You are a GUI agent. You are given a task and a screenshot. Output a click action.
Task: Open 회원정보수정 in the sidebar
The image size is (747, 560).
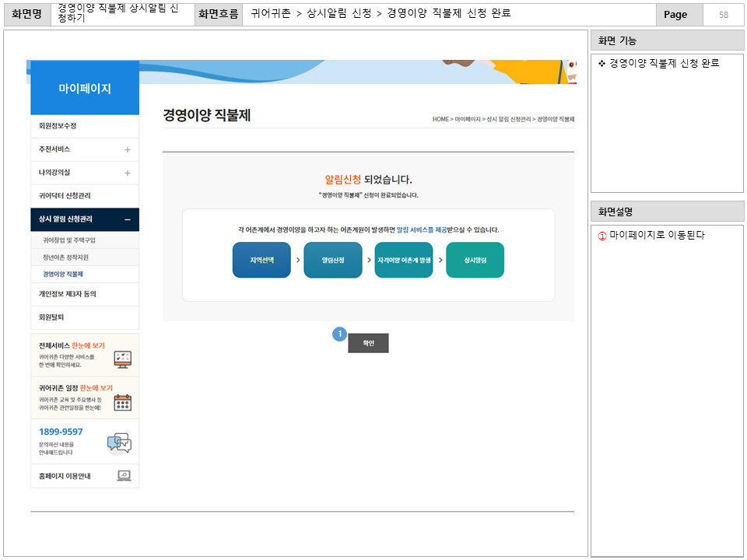[x=84, y=125]
